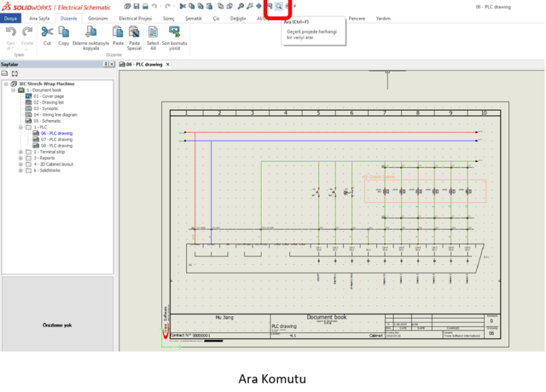Expand the 2 - Terminal strip folder
Screen dimensions: 546x392
pos(21,152)
